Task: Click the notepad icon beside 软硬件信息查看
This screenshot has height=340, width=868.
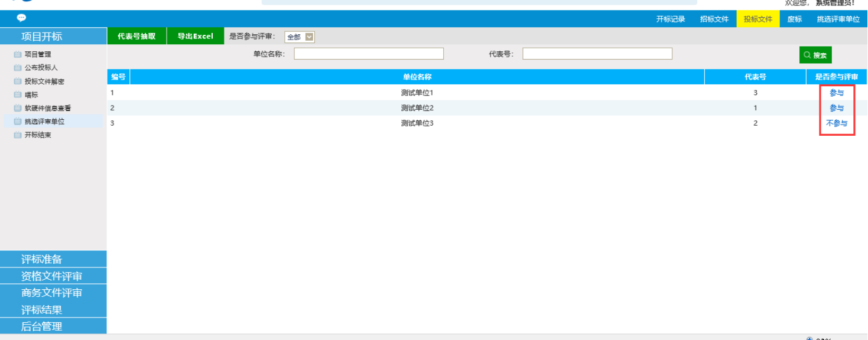Action: click(x=18, y=108)
